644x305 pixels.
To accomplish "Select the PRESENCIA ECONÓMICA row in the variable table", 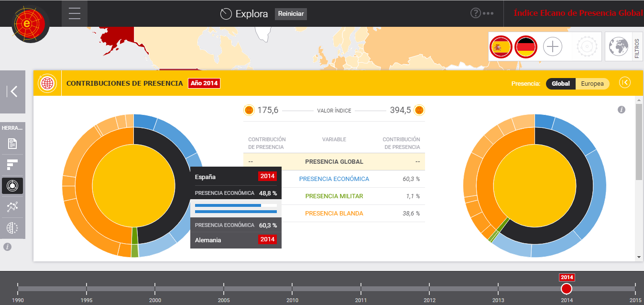I will click(334, 179).
